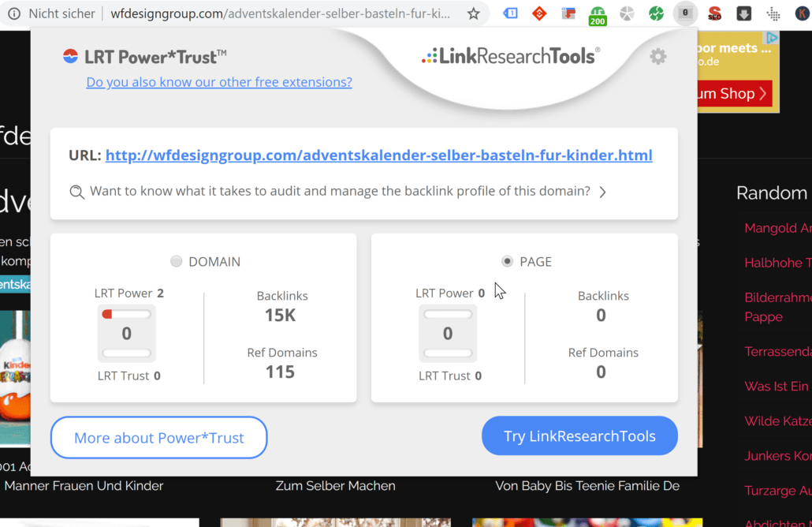Click the domain Ref Domains value 115
Viewport: 812px width, 527px height.
tap(280, 372)
